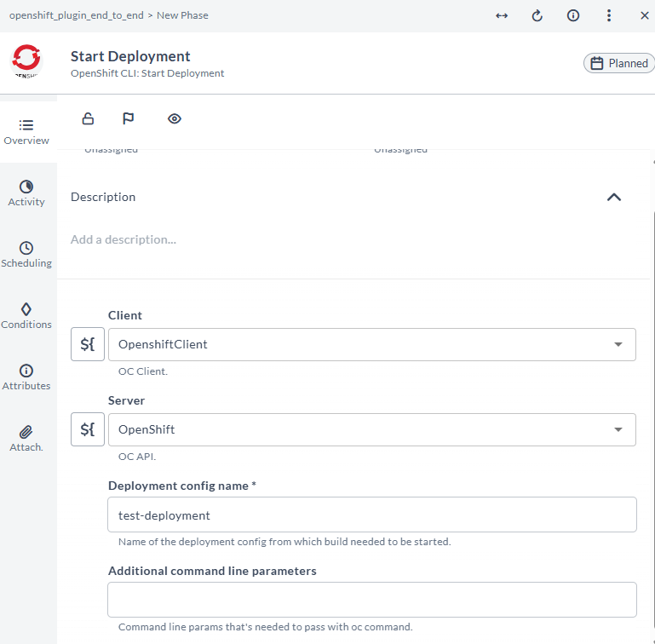Switch to the Overview tab
The width and height of the screenshot is (655, 644).
click(26, 132)
